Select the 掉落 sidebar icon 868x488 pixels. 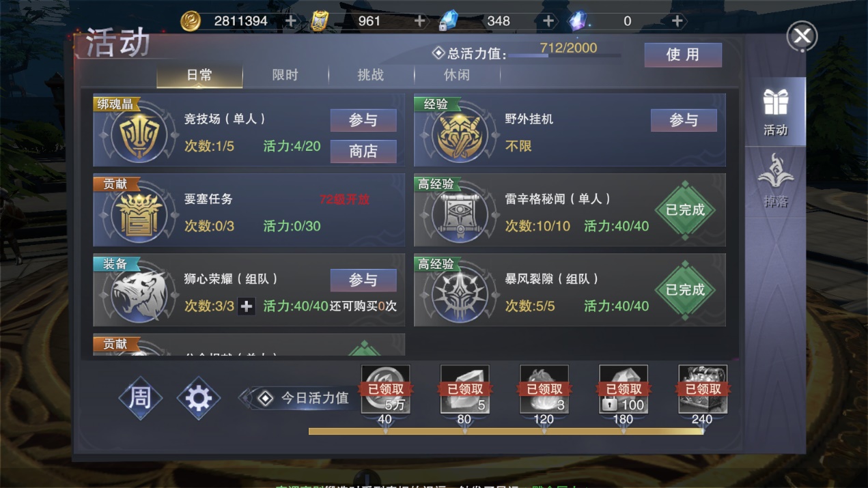[775, 181]
